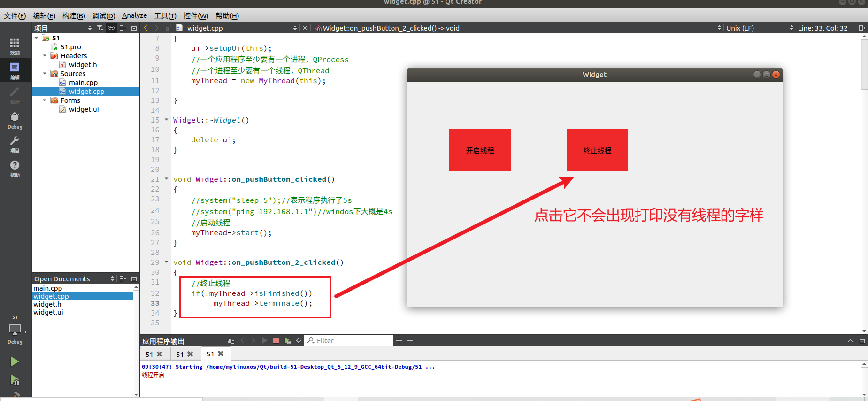Open the Debug mode in sidebar
The width and height of the screenshot is (868, 401).
(x=15, y=120)
